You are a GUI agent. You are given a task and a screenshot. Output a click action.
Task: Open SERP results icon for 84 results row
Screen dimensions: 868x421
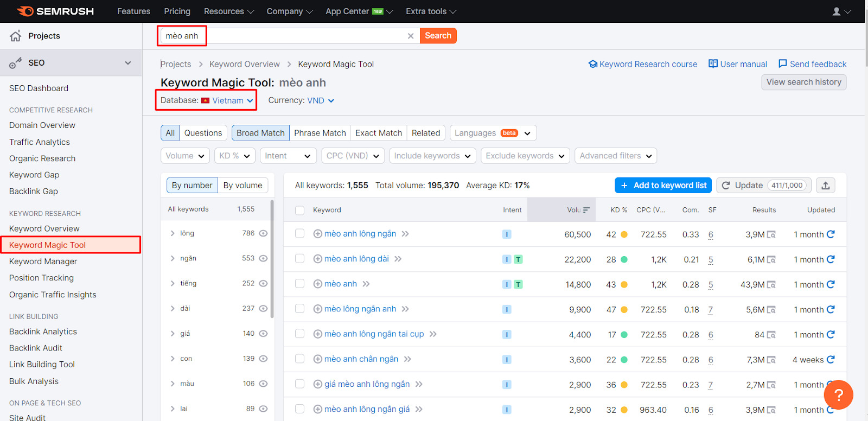[x=771, y=335]
